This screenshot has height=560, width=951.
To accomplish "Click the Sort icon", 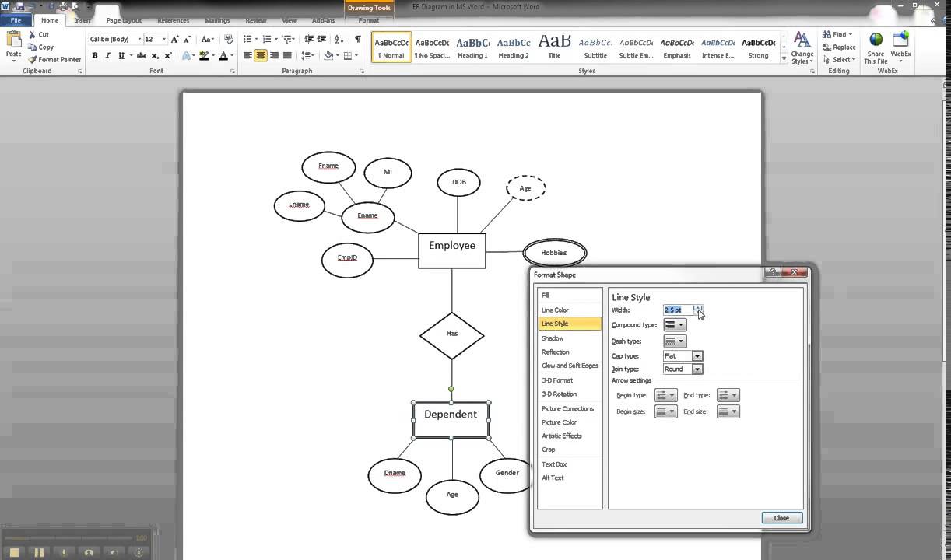I will coord(340,39).
